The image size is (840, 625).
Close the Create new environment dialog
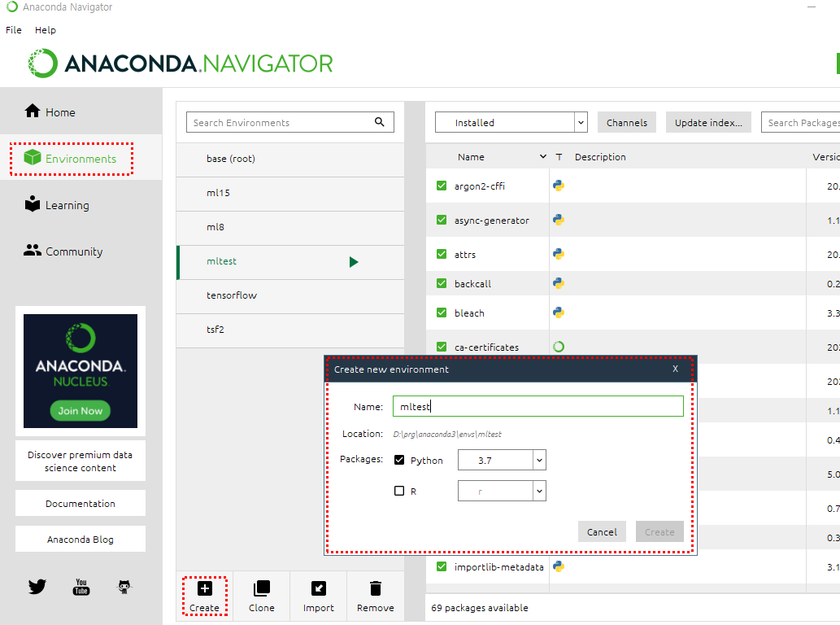(675, 369)
